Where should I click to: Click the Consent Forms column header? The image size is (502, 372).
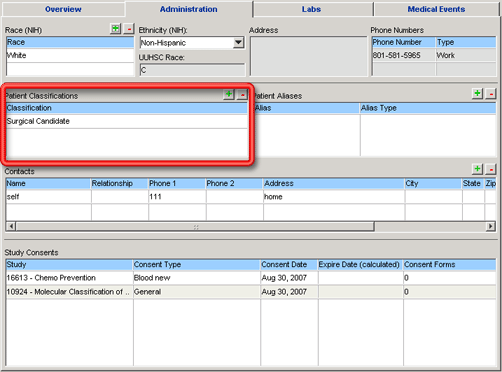[450, 265]
